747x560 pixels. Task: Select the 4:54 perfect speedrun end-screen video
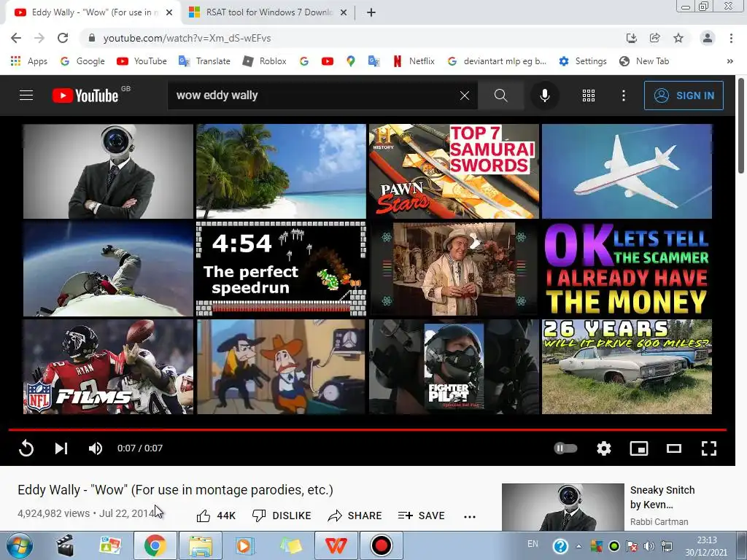tap(281, 269)
